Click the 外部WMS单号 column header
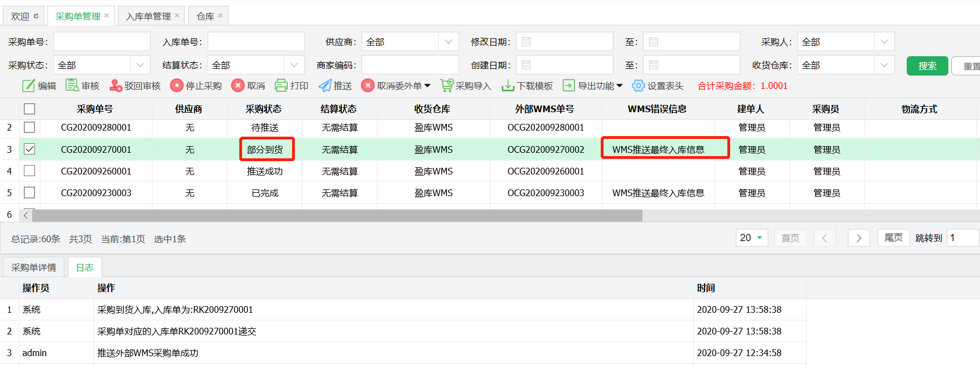 pos(544,109)
